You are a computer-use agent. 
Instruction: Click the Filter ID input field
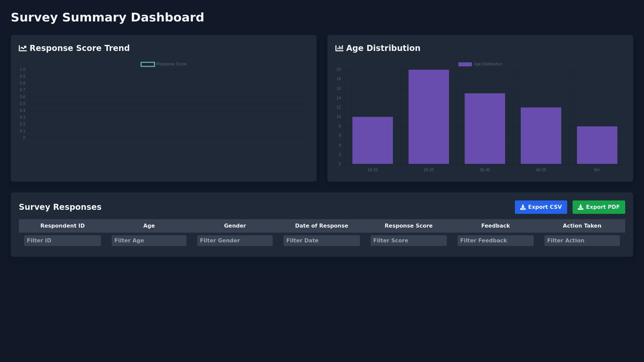point(62,240)
